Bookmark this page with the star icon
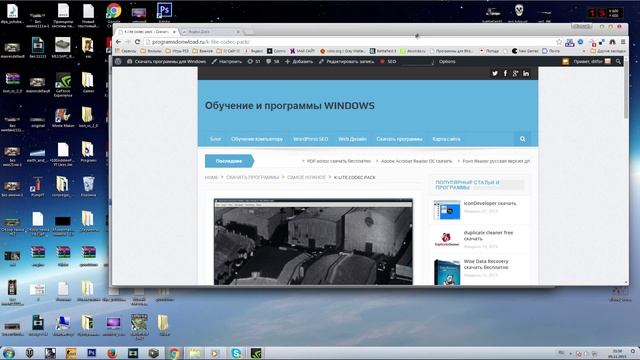Screen dimensions: 640x360 click(559, 42)
